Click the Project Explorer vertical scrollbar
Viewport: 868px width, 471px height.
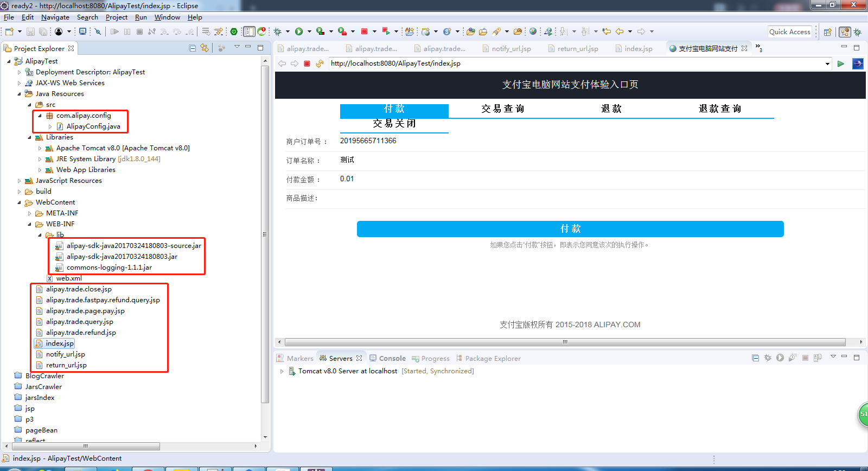[x=265, y=233]
